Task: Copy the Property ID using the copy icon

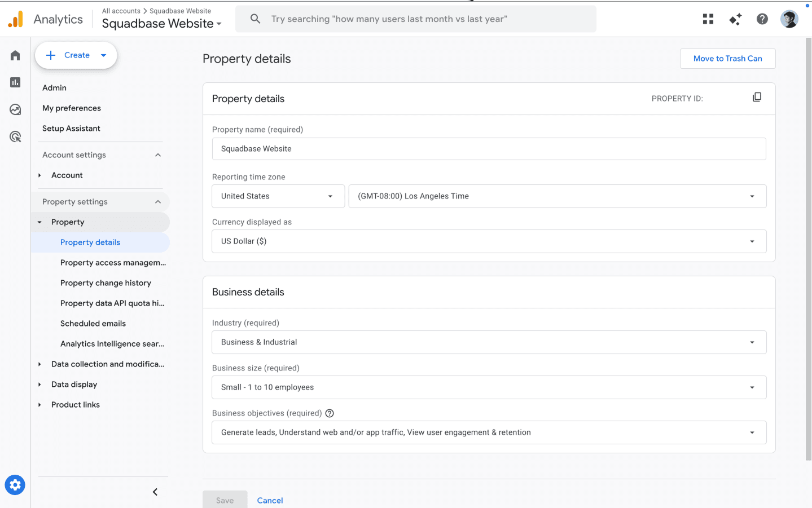Action: pos(757,97)
